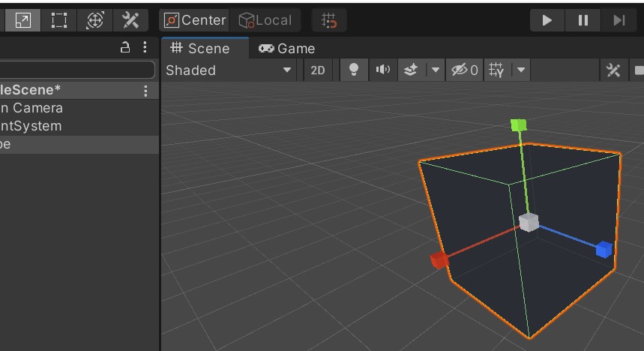Click the red X-axis scale handle
Image resolution: width=644 pixels, height=351 pixels.
pyautogui.click(x=439, y=260)
